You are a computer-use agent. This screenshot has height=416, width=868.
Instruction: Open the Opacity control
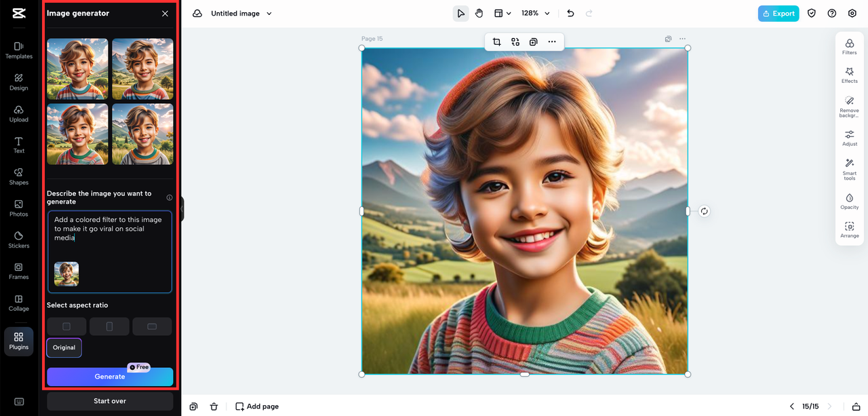[849, 201]
